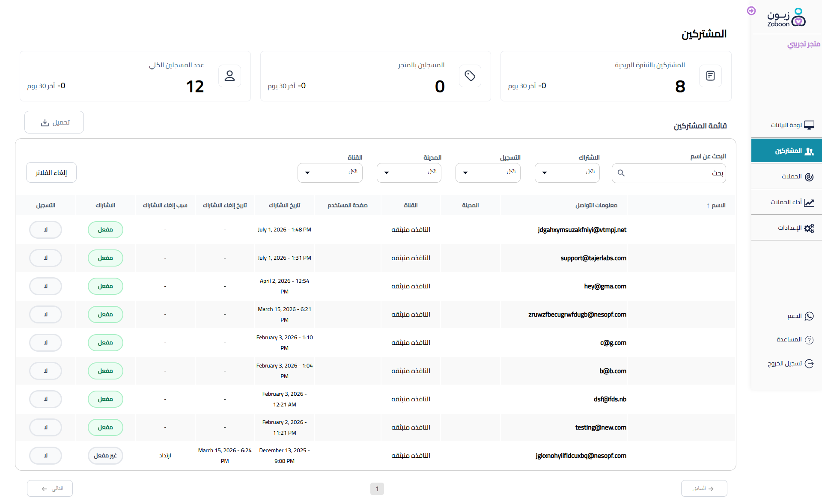This screenshot has width=822, height=504.
Task: Click السابق pagination button
Action: 704,488
